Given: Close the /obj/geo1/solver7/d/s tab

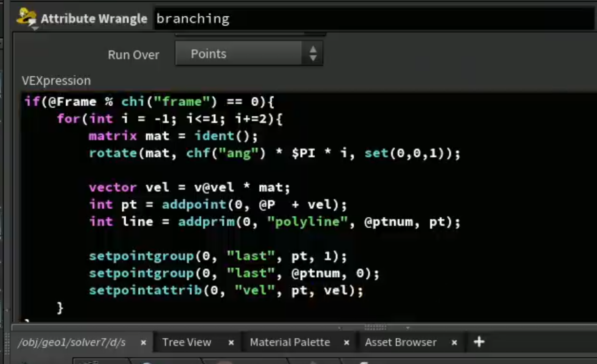Looking at the screenshot, I should pos(143,343).
